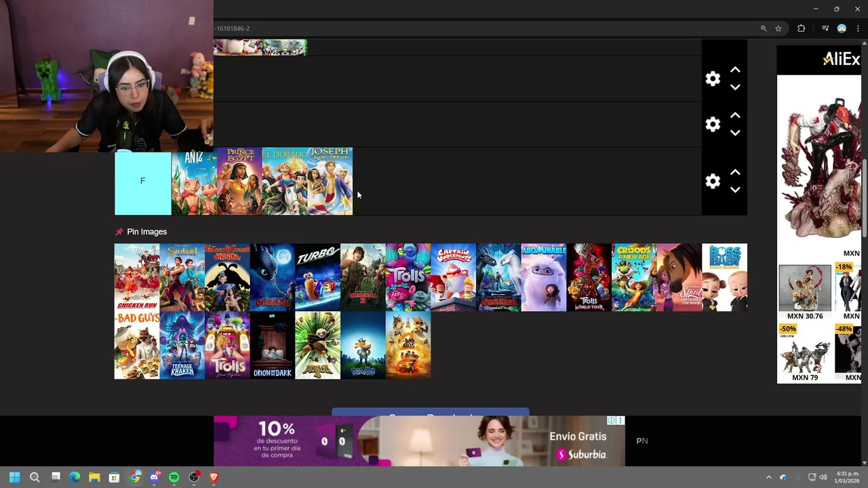The image size is (868, 488).
Task: Open Chrome three-dot menu
Action: tap(858, 28)
